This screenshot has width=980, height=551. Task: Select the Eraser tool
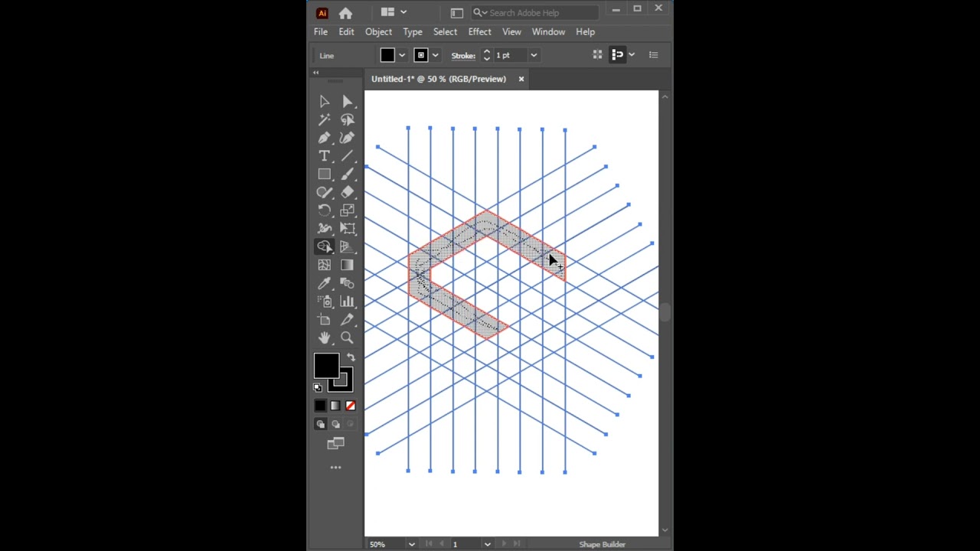point(348,192)
